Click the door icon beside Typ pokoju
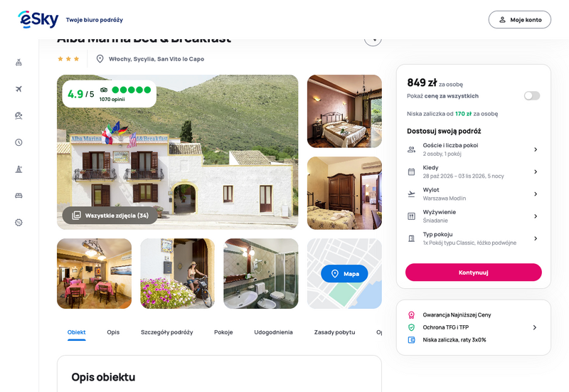Viewport: 569px width, 392px height. 411,238
